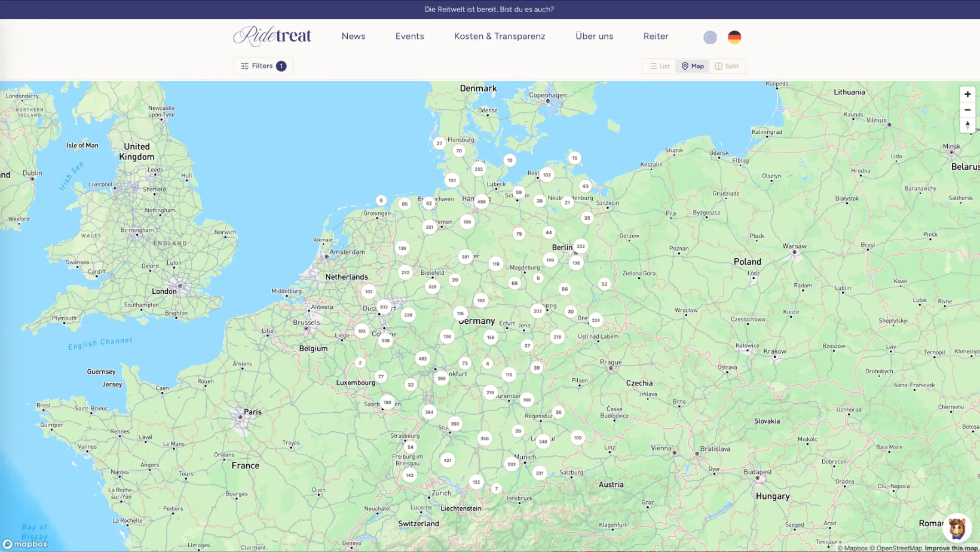Screen dimensions: 980x552
Task: Click the Mapbox logo
Action: 25,544
